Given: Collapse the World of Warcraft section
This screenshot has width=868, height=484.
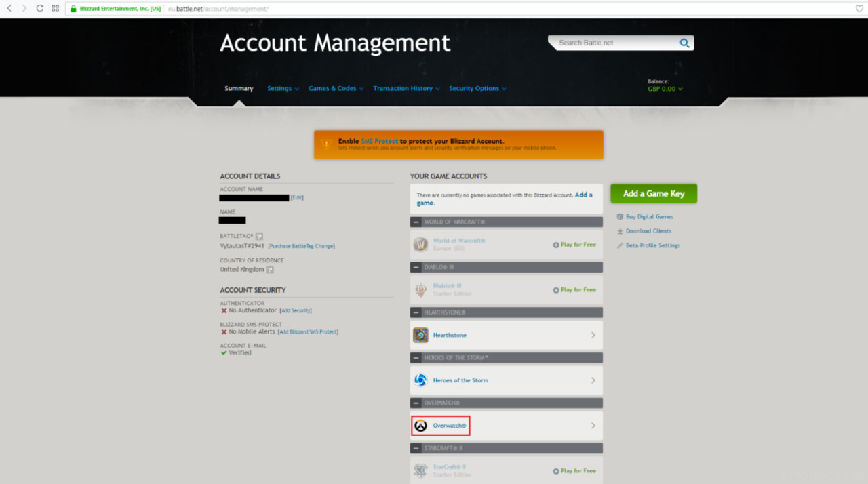Looking at the screenshot, I should (414, 222).
